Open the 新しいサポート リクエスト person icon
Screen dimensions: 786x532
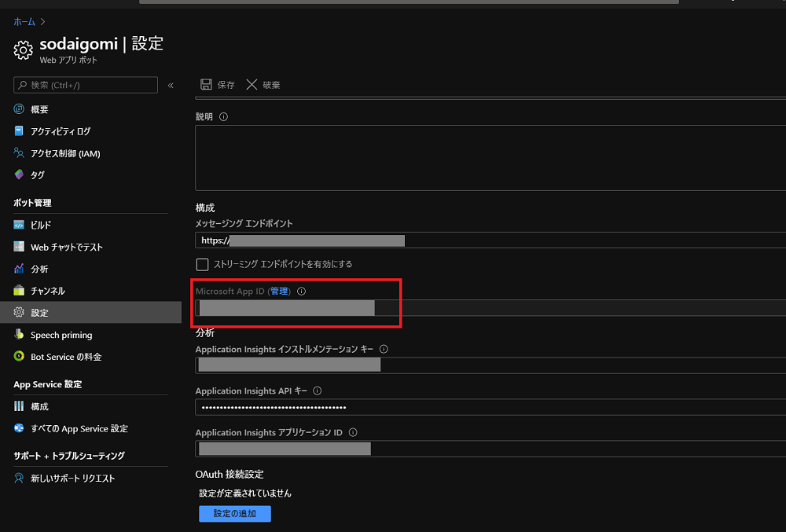pos(19,478)
